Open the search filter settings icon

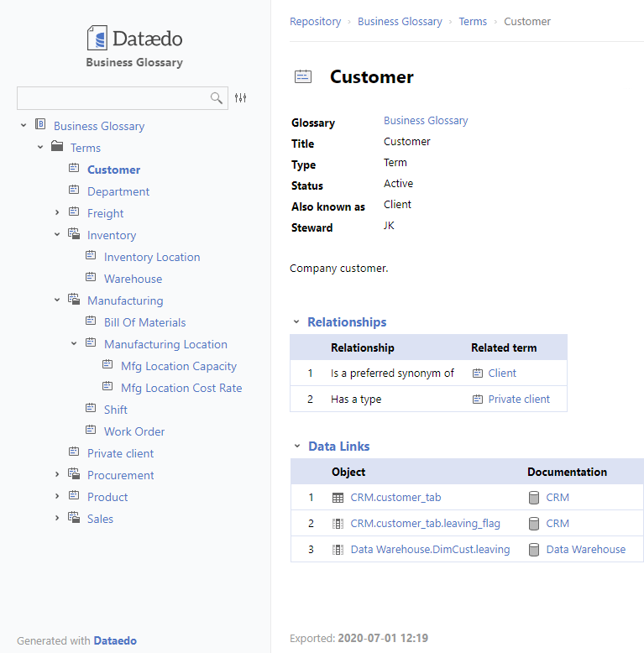pyautogui.click(x=241, y=98)
